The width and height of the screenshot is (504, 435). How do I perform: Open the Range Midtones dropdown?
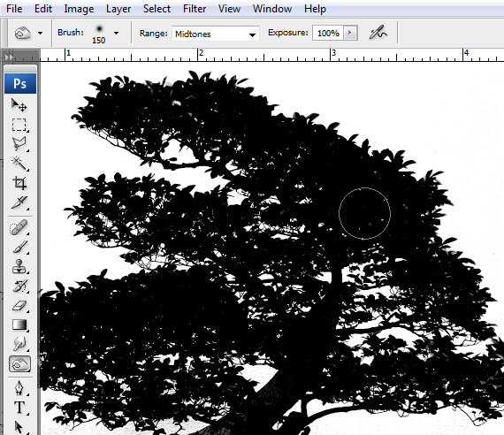pos(216,34)
